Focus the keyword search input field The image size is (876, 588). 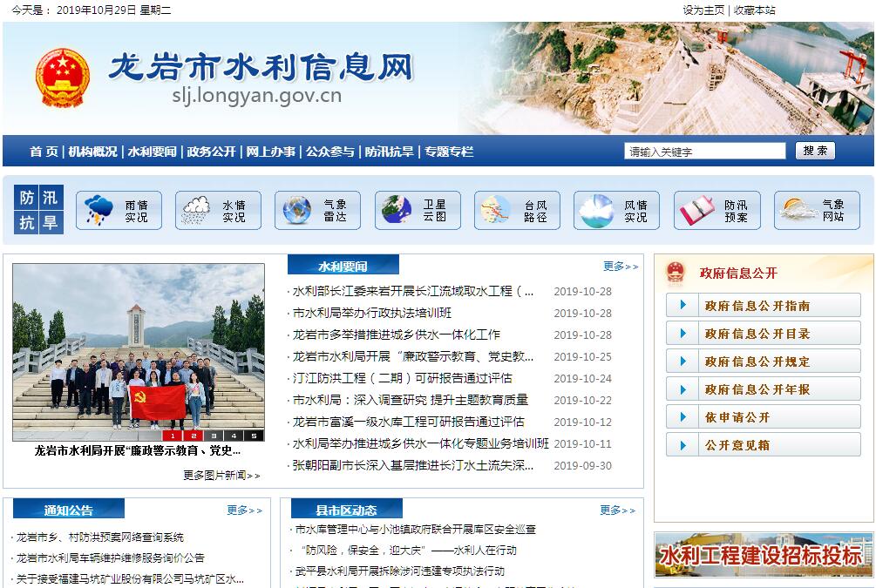704,152
